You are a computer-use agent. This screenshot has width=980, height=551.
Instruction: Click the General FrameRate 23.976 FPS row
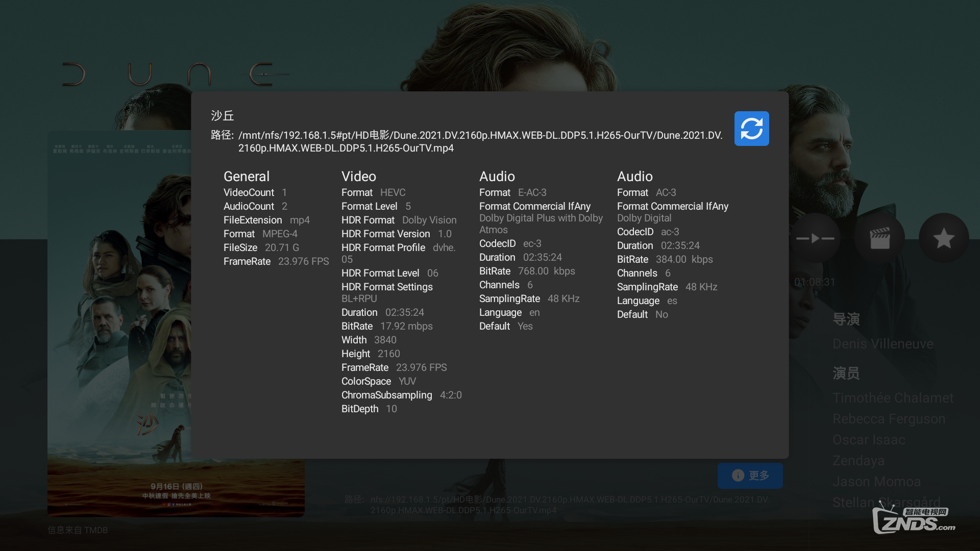tap(276, 261)
